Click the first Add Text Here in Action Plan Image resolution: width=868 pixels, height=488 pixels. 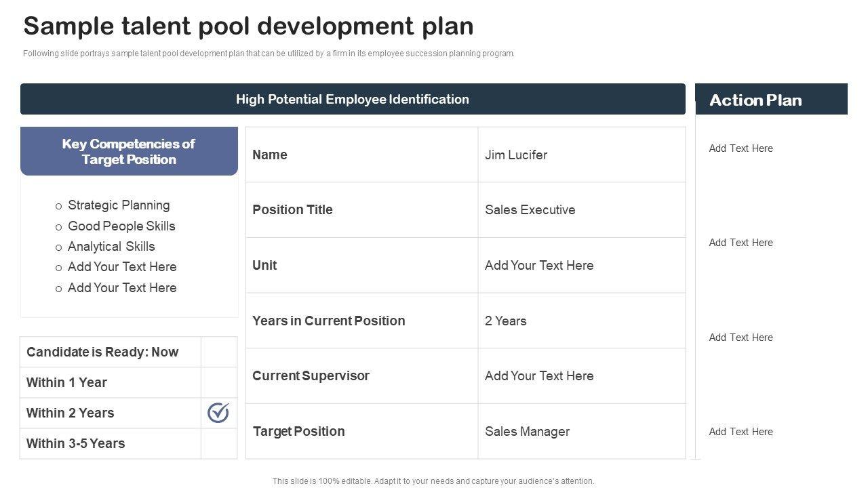point(741,148)
